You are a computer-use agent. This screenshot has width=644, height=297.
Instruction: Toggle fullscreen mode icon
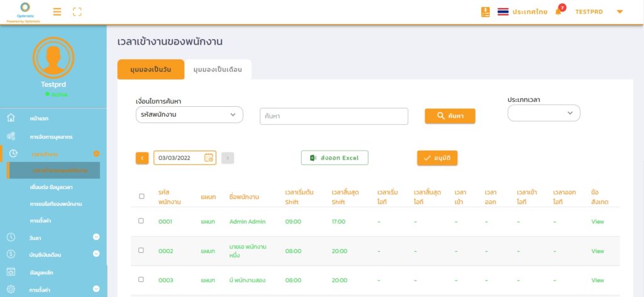pos(77,11)
